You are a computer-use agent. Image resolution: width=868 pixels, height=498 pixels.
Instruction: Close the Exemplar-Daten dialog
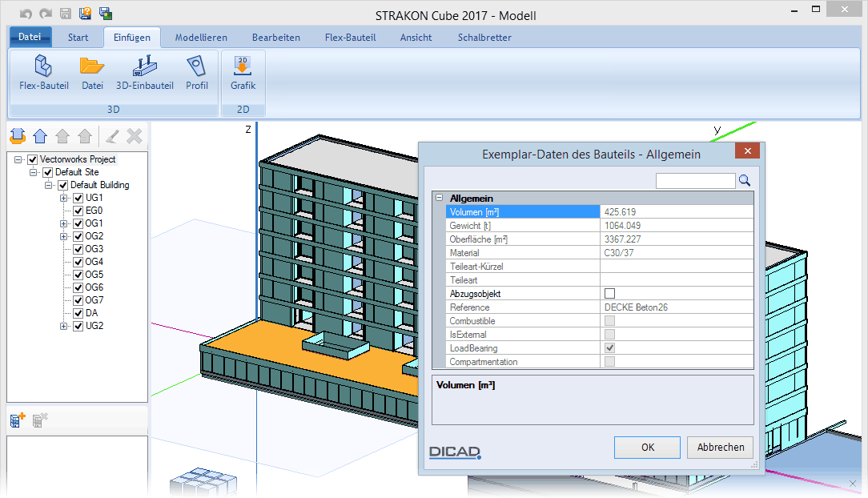pos(747,151)
